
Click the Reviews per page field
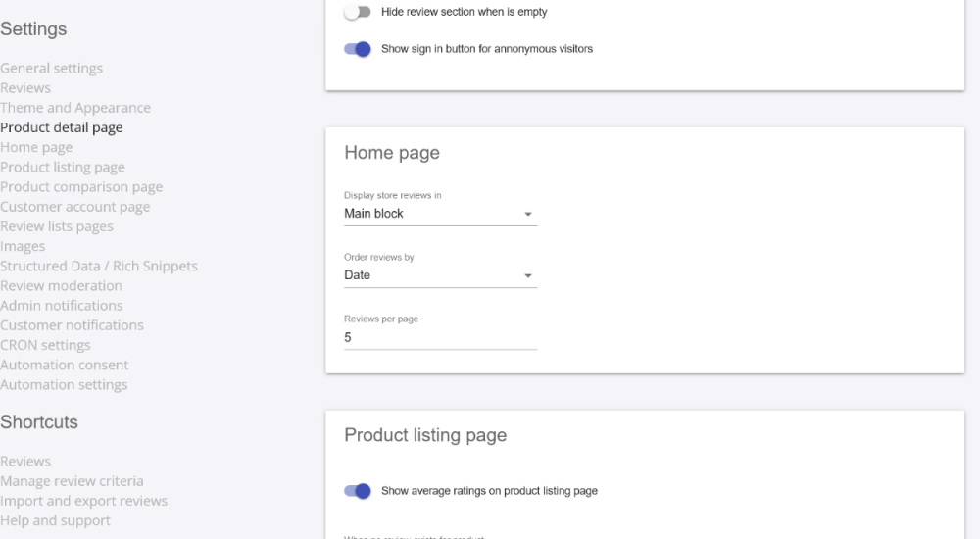[x=440, y=337]
